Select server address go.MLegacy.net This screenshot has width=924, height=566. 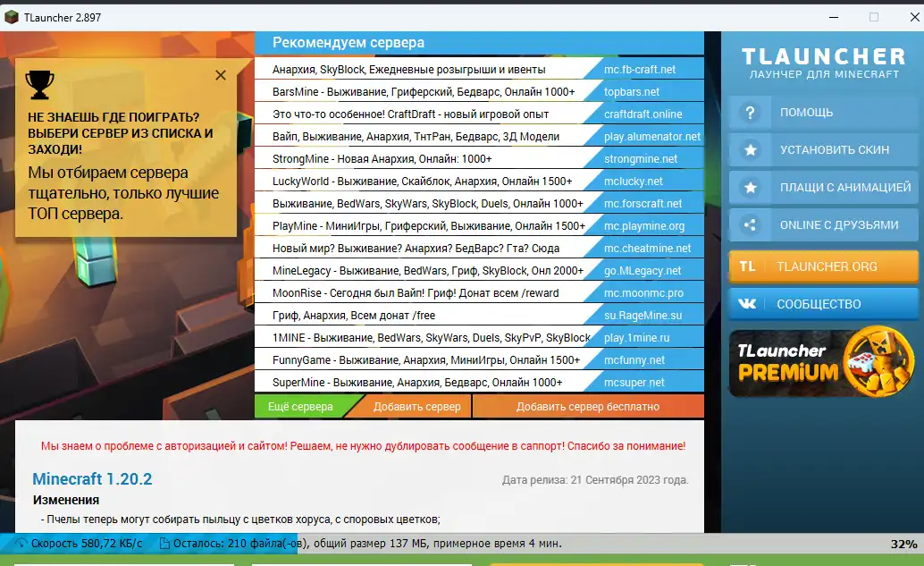[643, 271]
